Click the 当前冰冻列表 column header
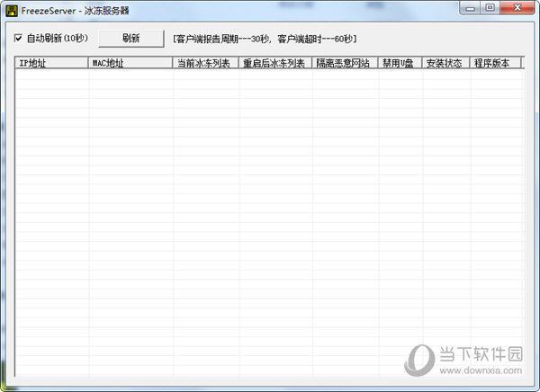This screenshot has height=392, width=540. tap(205, 63)
